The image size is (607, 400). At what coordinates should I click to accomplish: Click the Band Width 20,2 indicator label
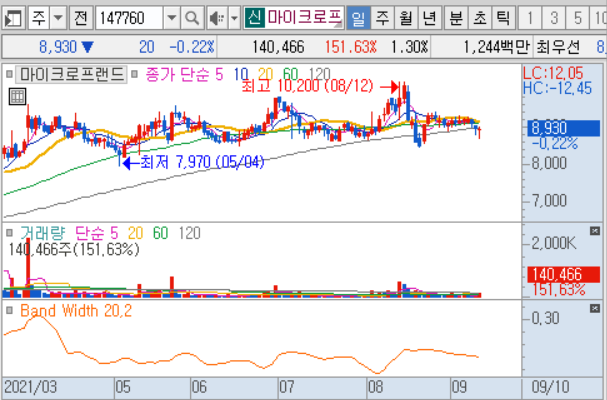[76, 311]
